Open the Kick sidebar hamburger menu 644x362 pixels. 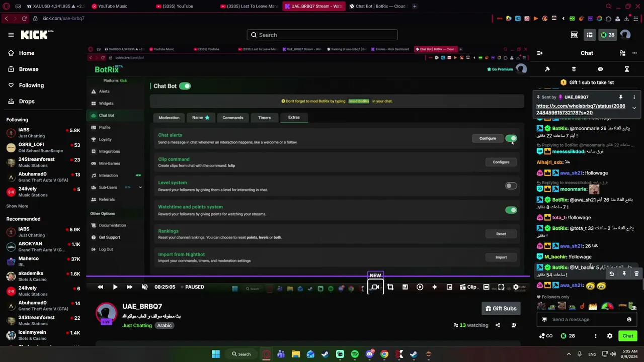click(11, 35)
